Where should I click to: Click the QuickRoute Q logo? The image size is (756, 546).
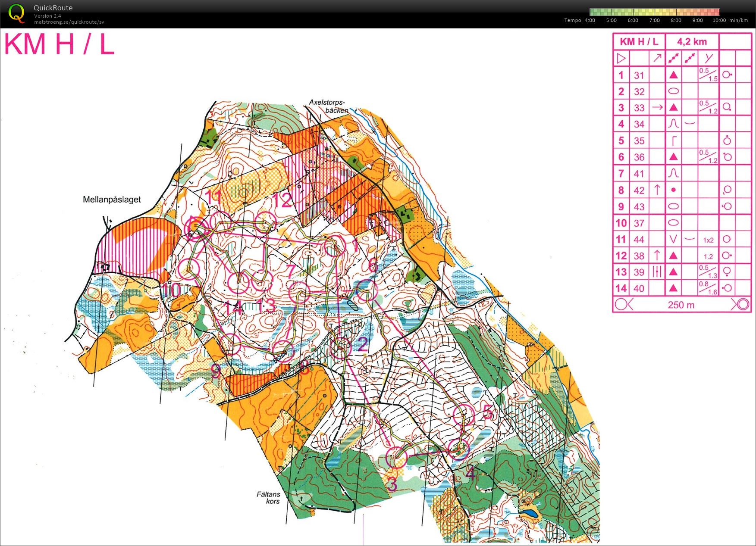pos(17,13)
